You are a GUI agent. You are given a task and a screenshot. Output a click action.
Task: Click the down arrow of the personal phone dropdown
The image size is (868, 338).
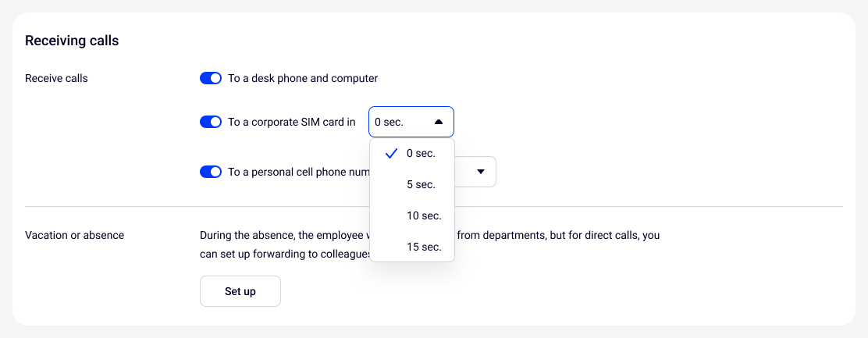pos(481,172)
